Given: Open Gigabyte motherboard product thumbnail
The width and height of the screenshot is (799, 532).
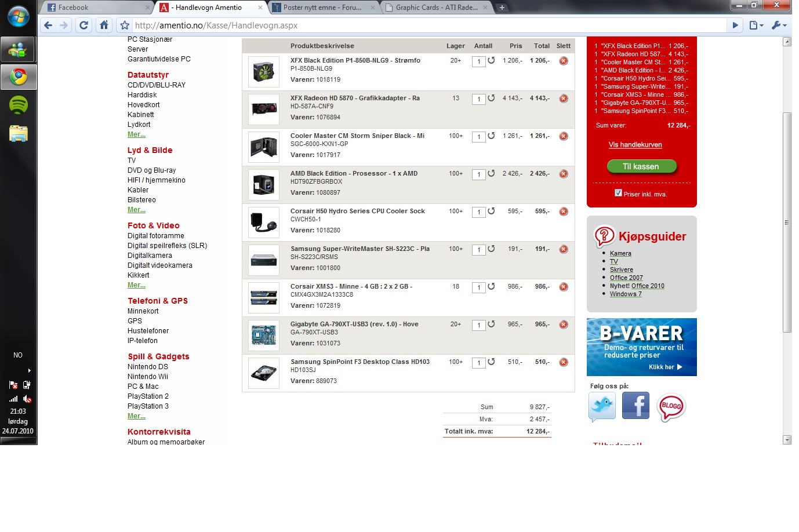Looking at the screenshot, I should (264, 336).
